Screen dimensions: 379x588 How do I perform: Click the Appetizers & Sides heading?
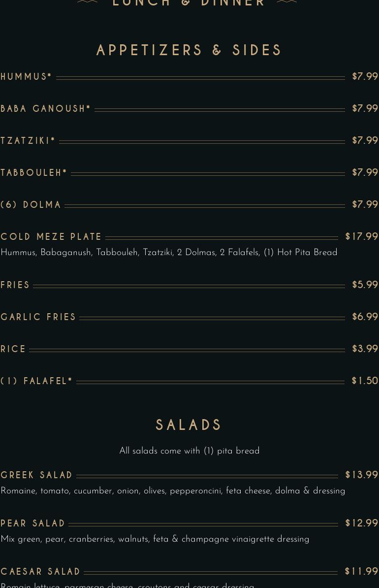189,50
